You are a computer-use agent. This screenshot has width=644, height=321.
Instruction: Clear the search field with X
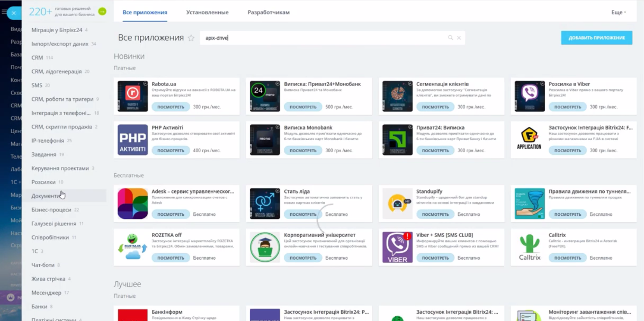click(459, 38)
